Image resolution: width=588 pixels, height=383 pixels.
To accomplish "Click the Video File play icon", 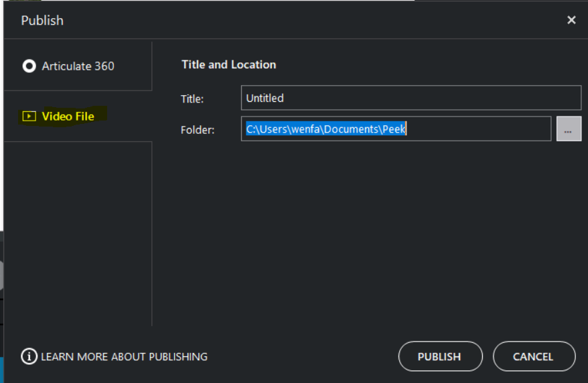I will click(x=29, y=117).
